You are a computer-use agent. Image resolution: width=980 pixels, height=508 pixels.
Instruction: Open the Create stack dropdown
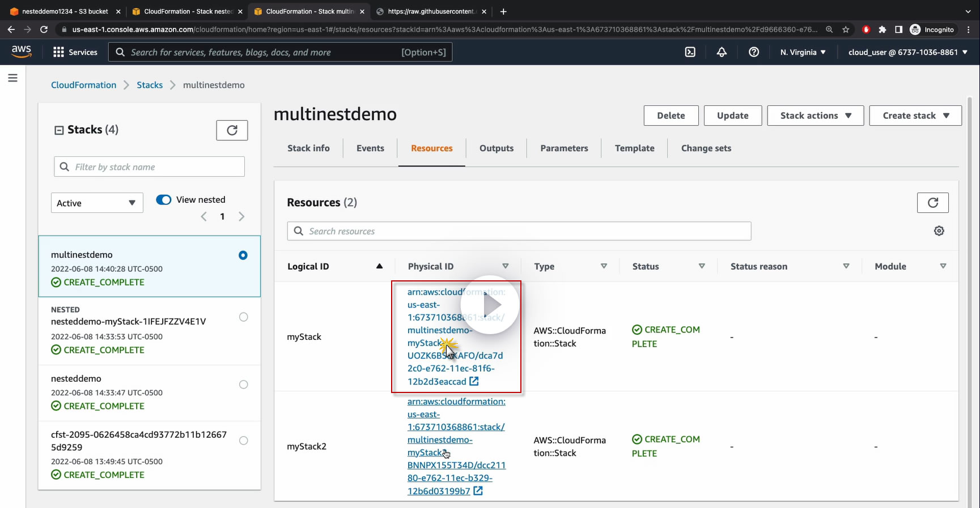point(915,116)
